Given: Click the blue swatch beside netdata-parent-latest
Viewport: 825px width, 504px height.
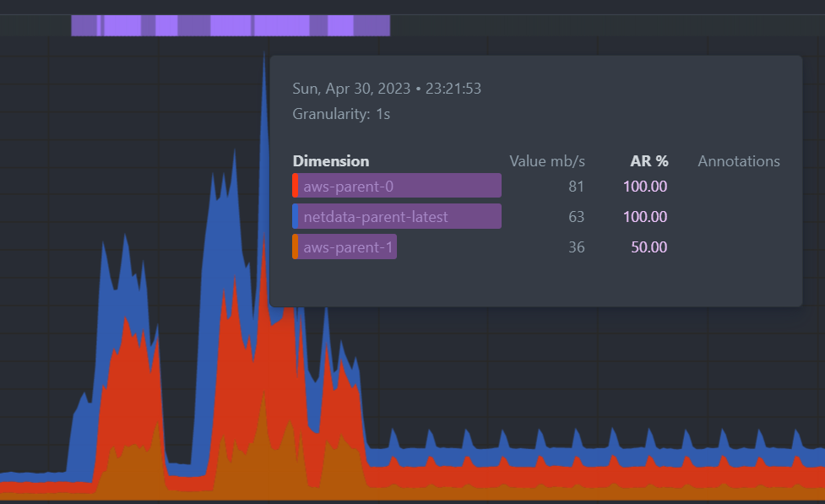Looking at the screenshot, I should point(296,217).
